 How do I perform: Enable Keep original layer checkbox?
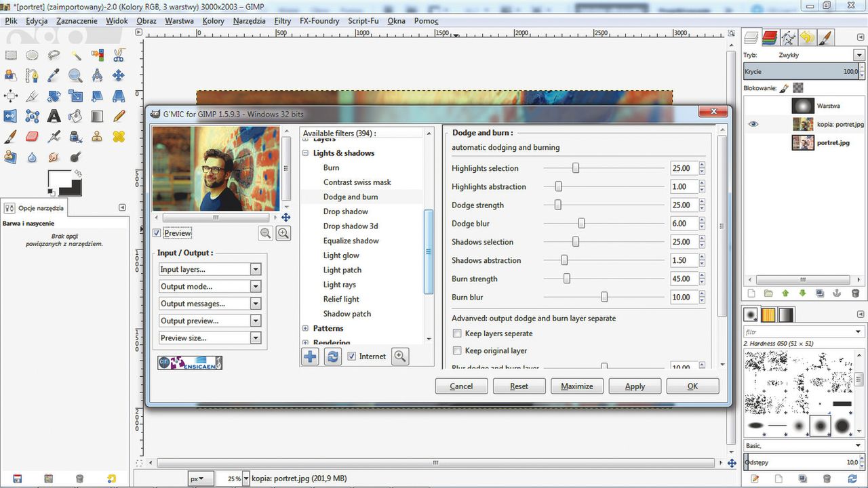458,350
